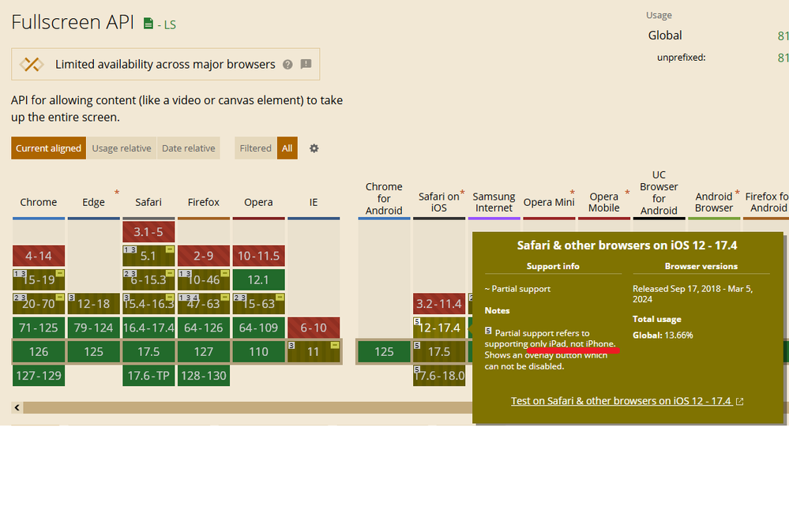Select Safari 17.5 version cell
Image resolution: width=789 pixels, height=532 pixels.
148,351
